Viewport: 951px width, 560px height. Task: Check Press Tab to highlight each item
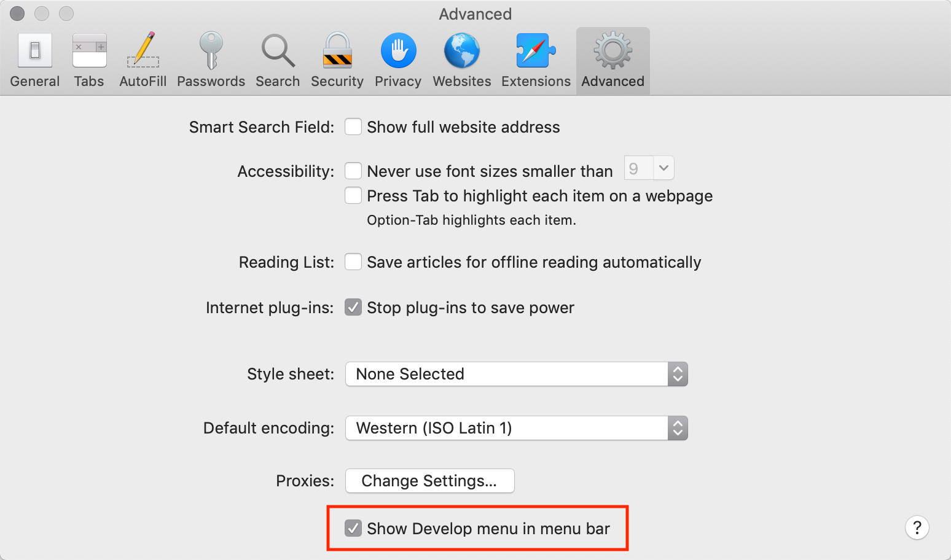(353, 195)
